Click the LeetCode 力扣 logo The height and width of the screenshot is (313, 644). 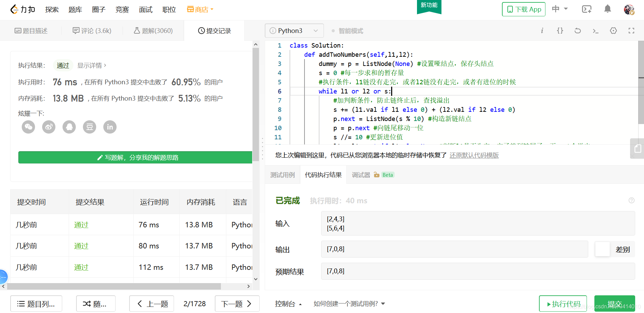22,9
